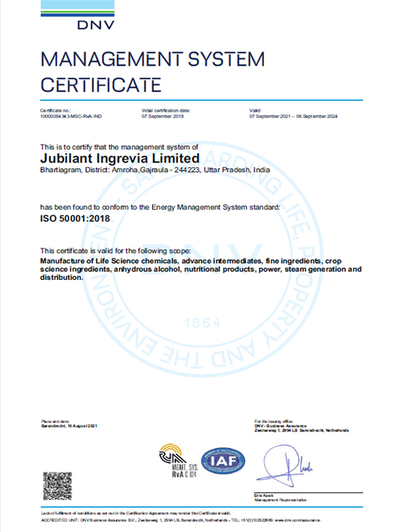Click 'has been found to conform' sentence

(x=160, y=207)
